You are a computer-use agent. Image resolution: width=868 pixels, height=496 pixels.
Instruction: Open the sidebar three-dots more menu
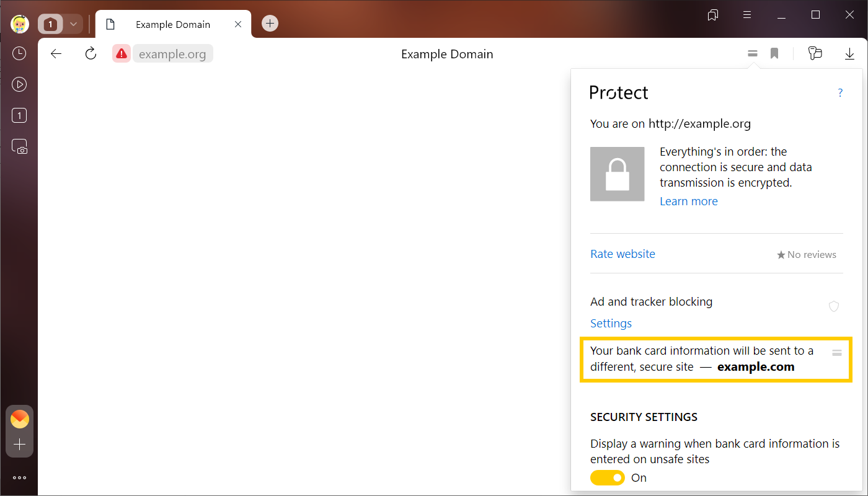click(x=19, y=477)
